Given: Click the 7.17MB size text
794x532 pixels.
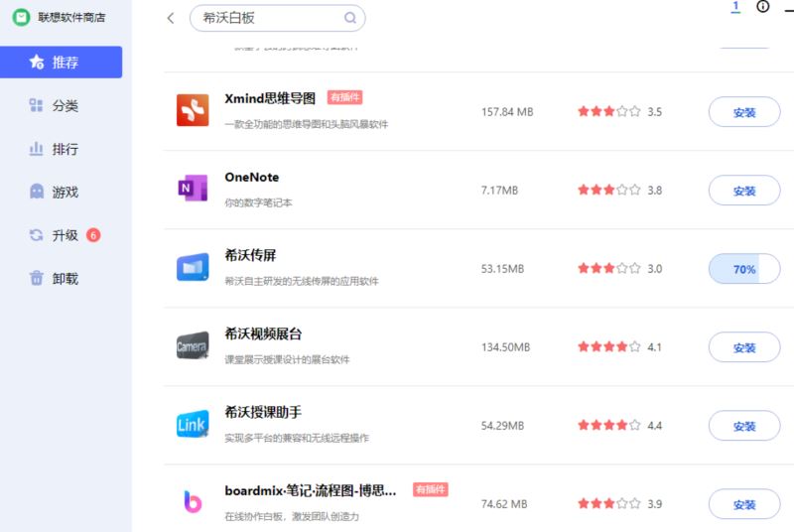Looking at the screenshot, I should click(499, 191).
